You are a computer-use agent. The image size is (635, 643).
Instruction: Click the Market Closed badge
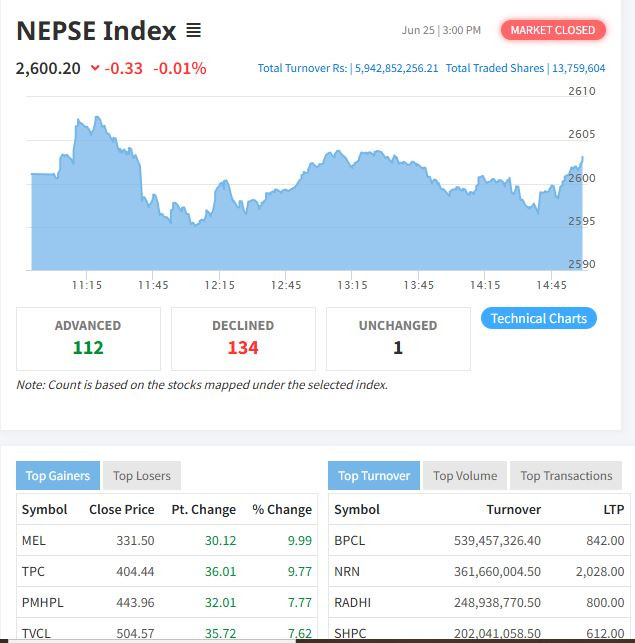pyautogui.click(x=552, y=30)
